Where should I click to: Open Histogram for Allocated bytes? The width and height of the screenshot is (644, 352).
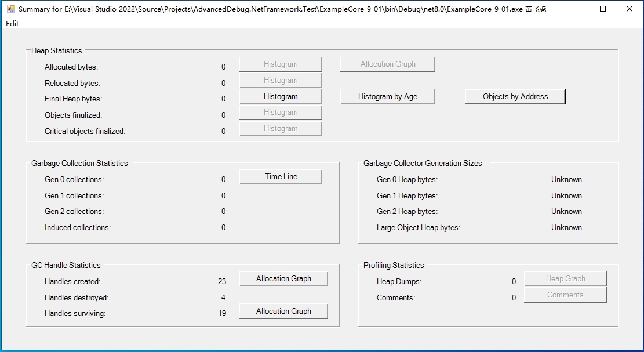click(281, 64)
